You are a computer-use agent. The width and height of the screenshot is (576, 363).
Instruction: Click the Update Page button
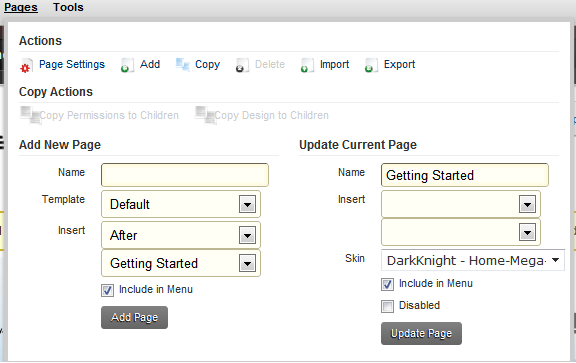(x=421, y=334)
